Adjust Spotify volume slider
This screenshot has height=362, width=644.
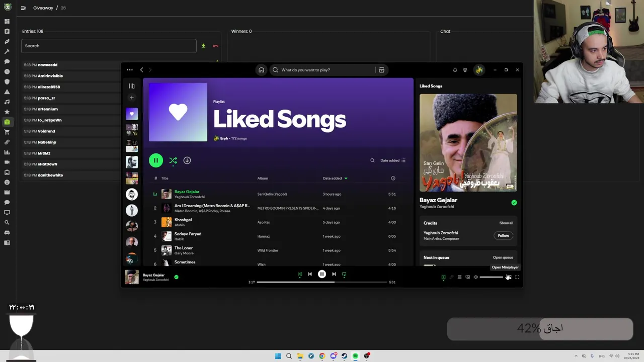(x=492, y=277)
